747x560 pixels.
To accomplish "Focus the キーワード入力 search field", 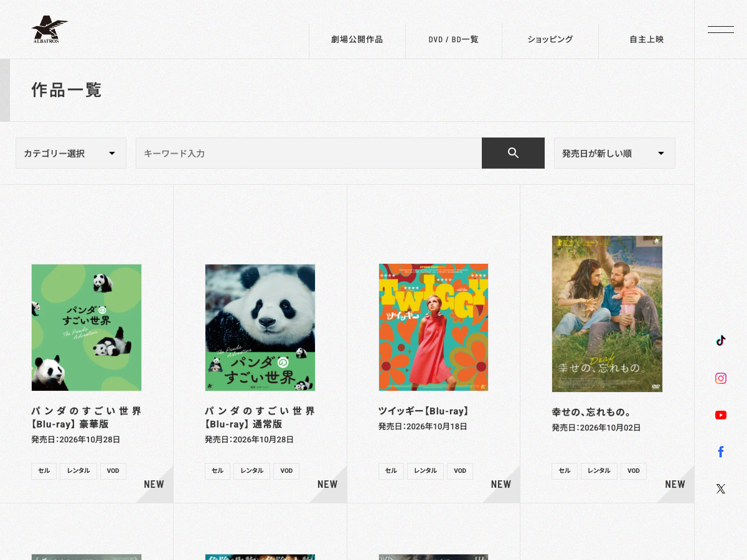I will coord(309,153).
